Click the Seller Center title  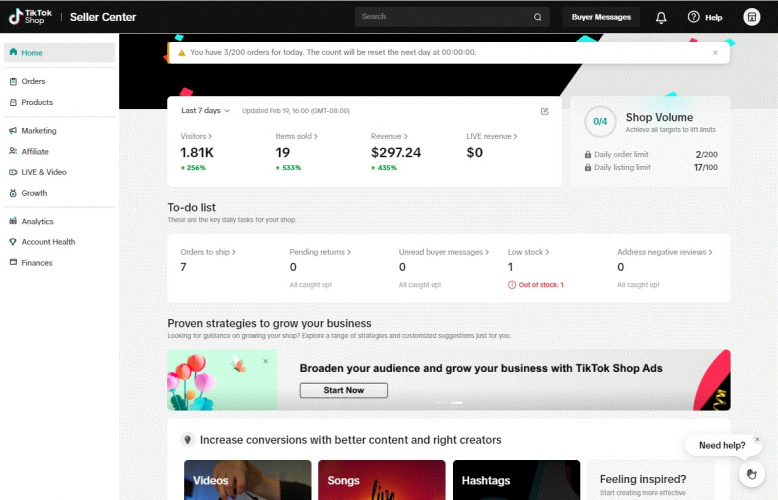tap(103, 17)
